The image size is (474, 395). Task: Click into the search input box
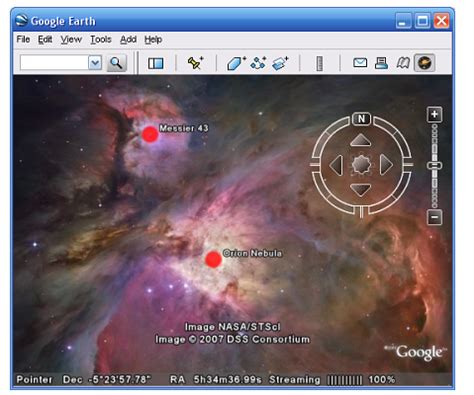(x=54, y=63)
